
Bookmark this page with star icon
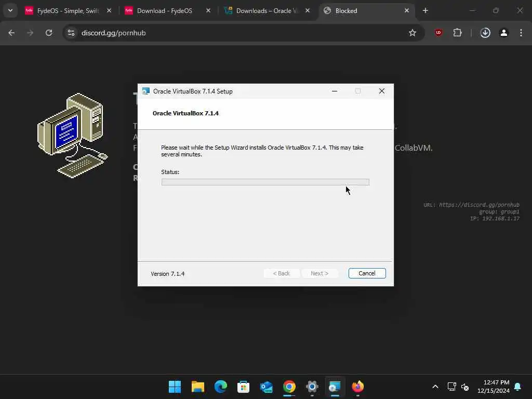(x=412, y=33)
